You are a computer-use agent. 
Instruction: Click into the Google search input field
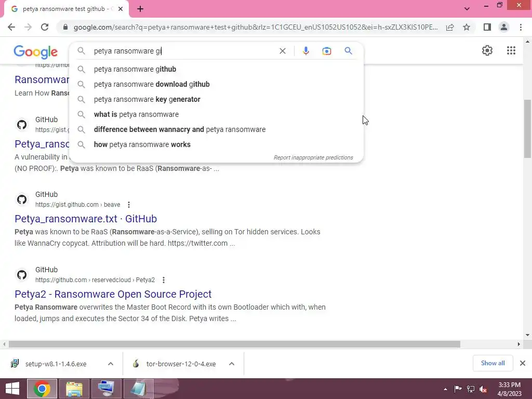coord(183,51)
